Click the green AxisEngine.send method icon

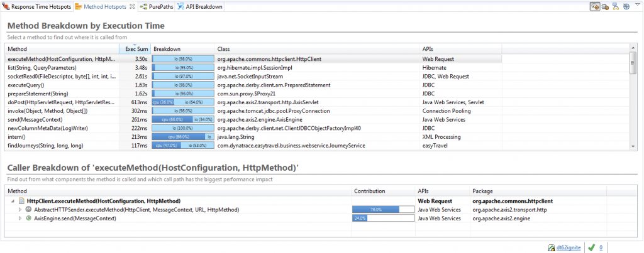point(29,218)
